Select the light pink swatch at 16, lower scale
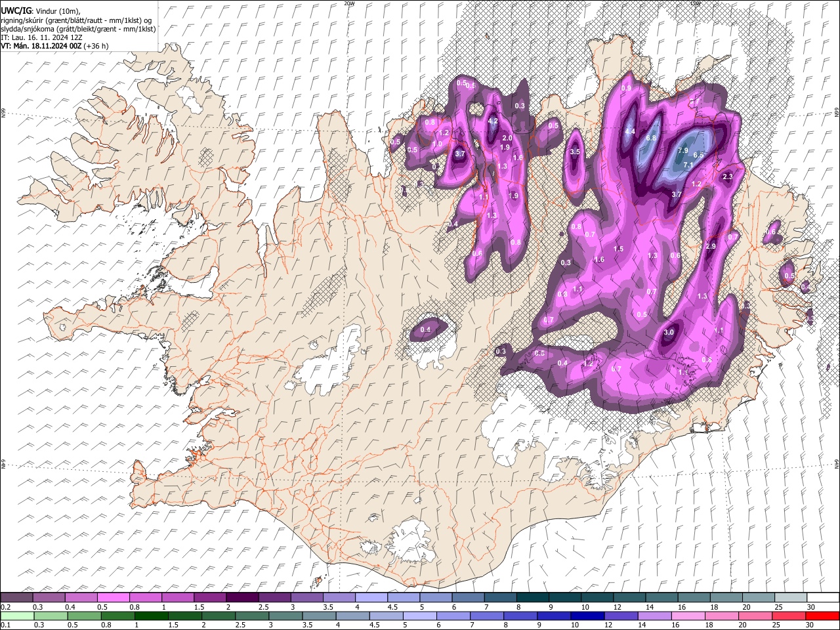840x630 pixels. [x=688, y=616]
